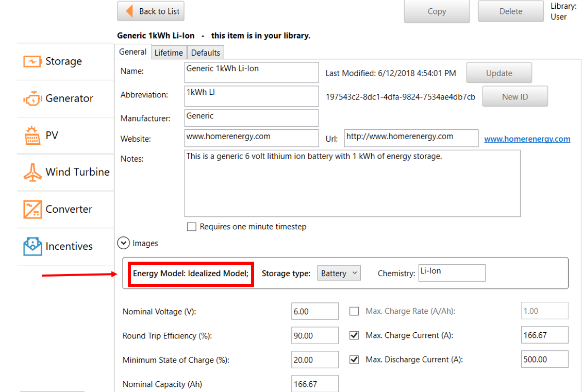582x392 pixels.
Task: Select the Generator engine icon
Action: coord(32,98)
